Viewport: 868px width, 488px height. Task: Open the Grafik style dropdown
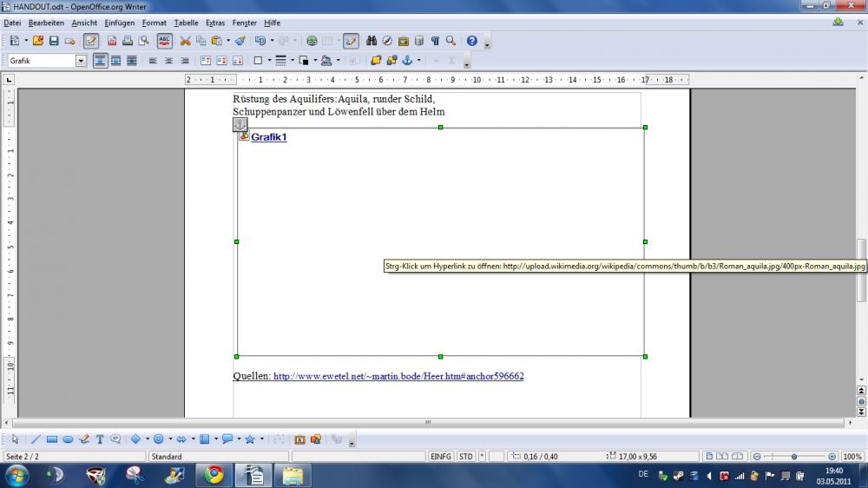(82, 61)
